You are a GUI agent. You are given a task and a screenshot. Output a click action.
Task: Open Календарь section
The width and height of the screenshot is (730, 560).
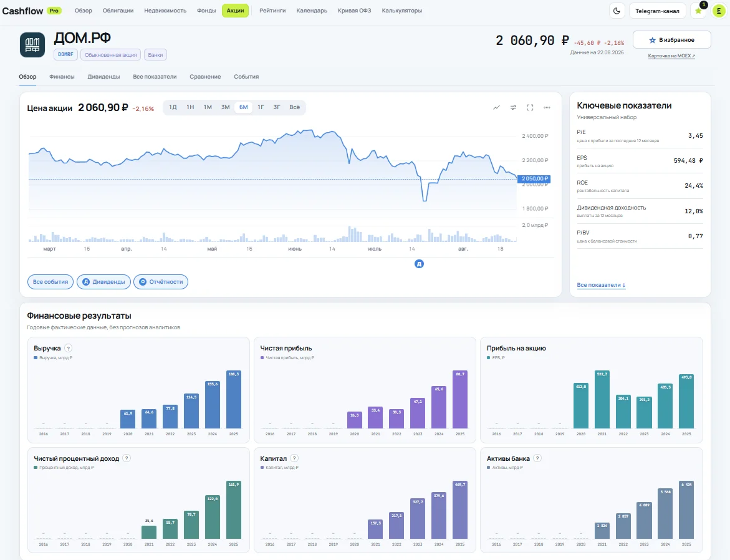pyautogui.click(x=312, y=11)
